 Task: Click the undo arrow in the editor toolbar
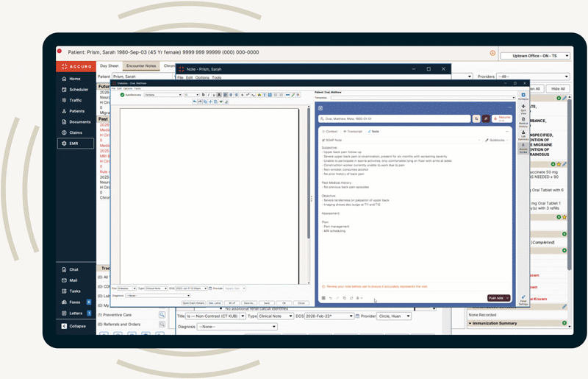pos(194,102)
